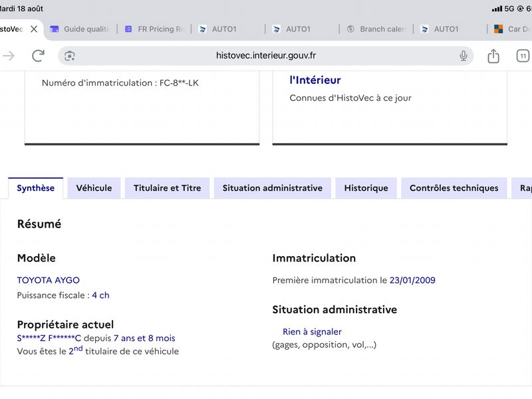
Task: Click the 4 ch fiscal power value
Action: [101, 295]
